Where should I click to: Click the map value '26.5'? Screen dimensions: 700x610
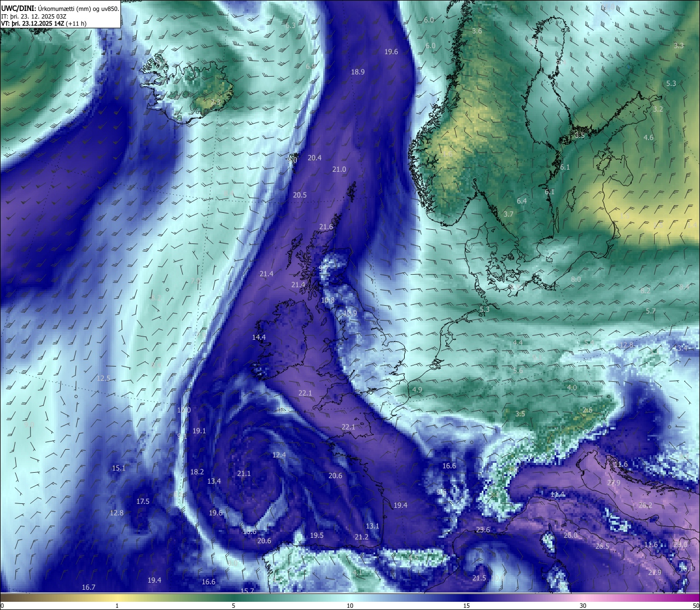[602, 547]
